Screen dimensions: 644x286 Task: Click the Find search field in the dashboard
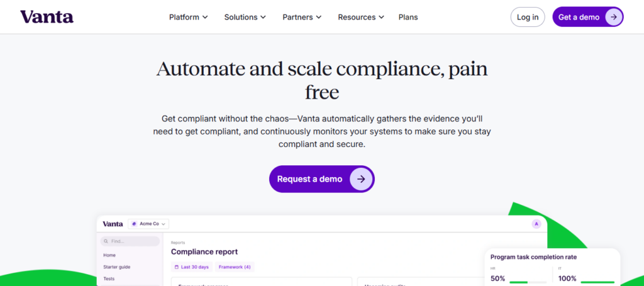[130, 241]
